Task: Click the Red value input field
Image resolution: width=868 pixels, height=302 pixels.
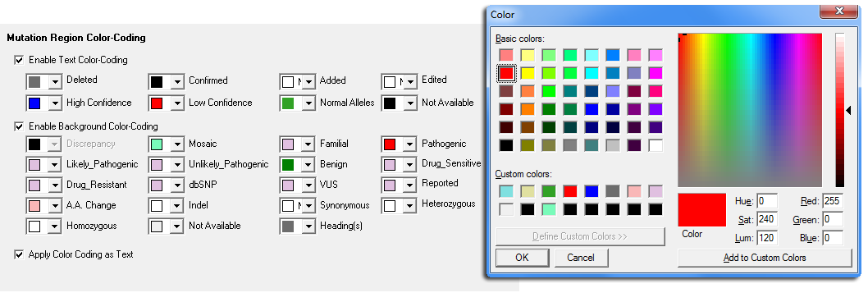Action: (833, 200)
